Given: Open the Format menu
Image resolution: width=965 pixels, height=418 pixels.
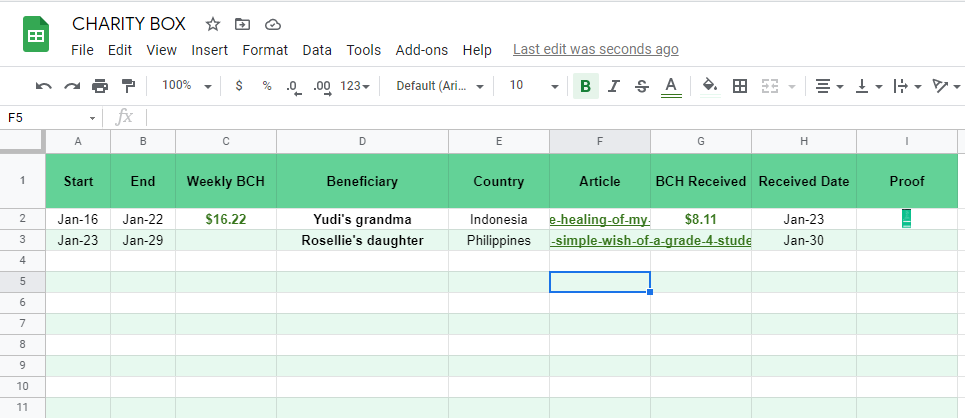Looking at the screenshot, I should pyautogui.click(x=265, y=50).
